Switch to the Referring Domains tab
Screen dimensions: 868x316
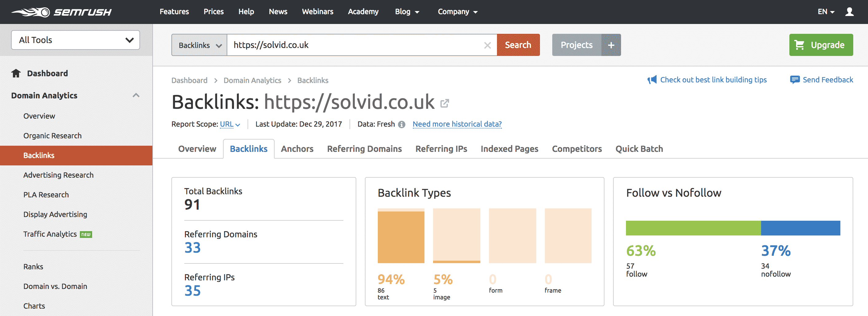(364, 149)
